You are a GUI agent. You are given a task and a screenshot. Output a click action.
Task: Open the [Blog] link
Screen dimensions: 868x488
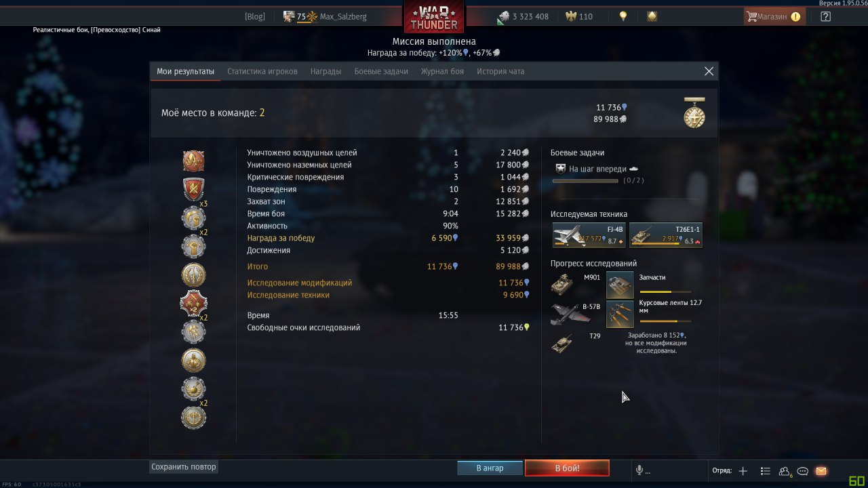255,16
